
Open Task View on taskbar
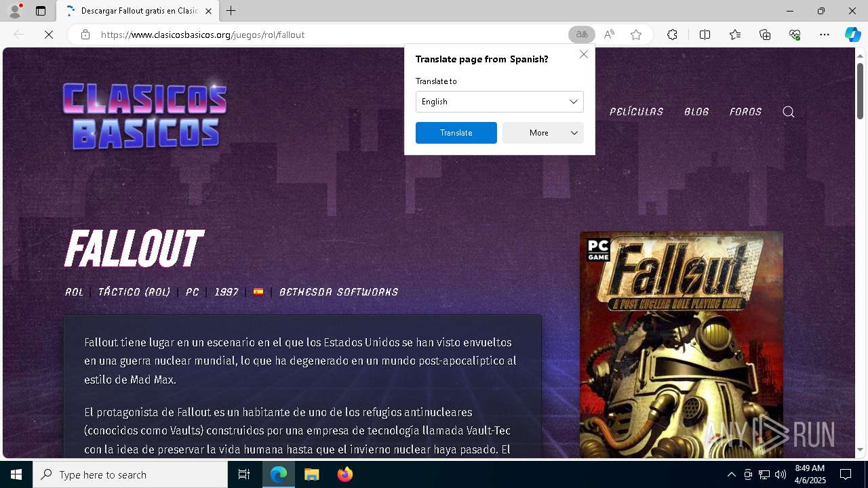point(244,474)
